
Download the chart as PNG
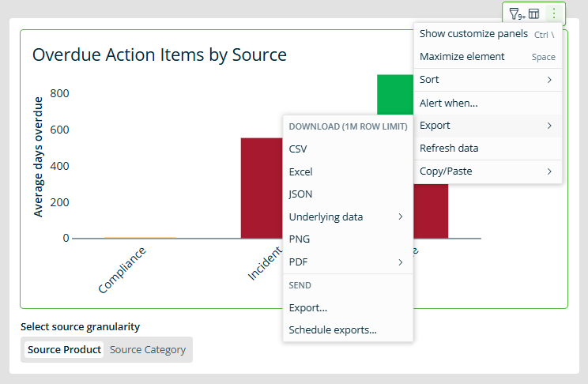pos(300,239)
